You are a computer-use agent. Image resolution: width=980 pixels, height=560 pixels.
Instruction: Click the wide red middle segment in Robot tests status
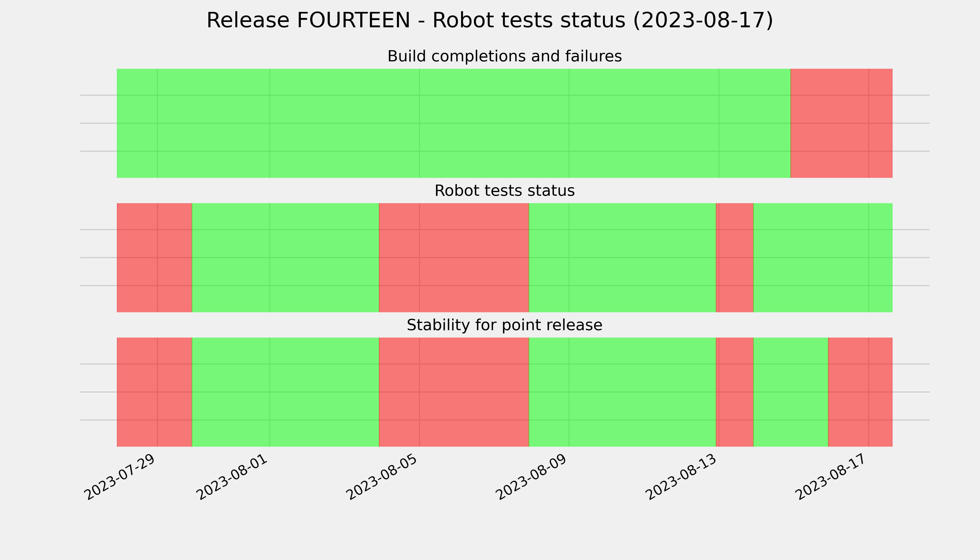coord(454,258)
